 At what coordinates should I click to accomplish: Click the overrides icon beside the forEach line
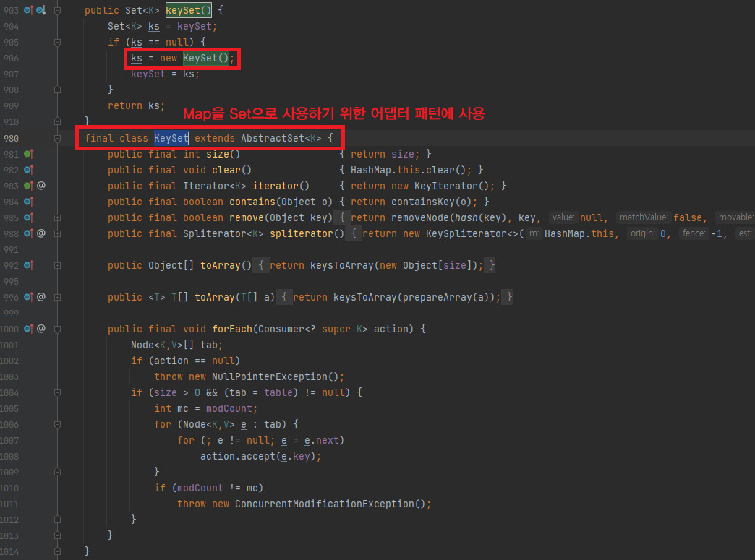28,329
